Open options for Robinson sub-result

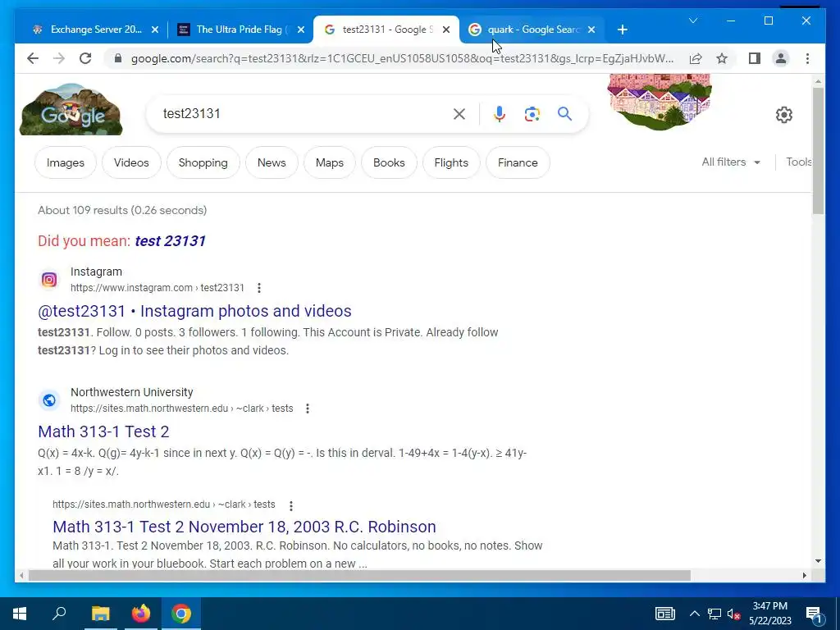(291, 505)
